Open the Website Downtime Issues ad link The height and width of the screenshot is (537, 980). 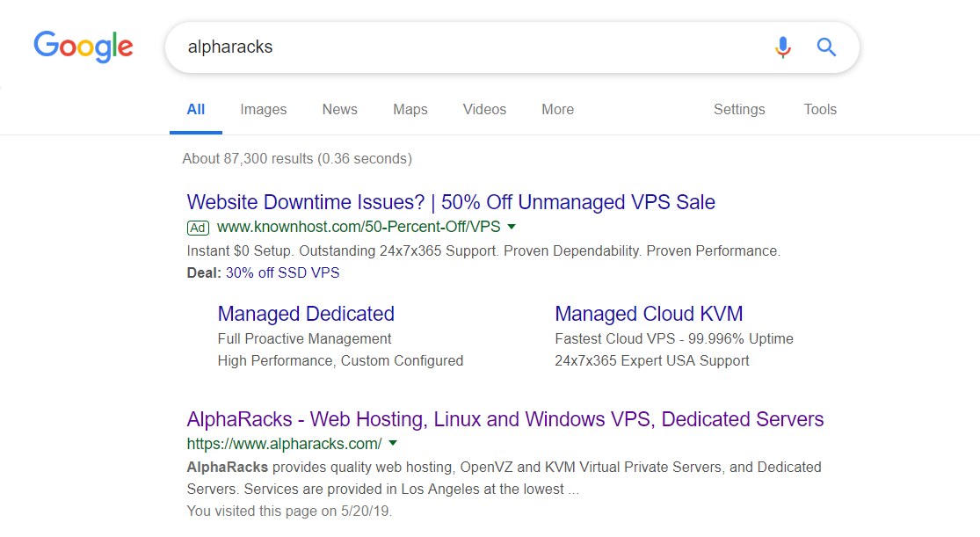451,202
